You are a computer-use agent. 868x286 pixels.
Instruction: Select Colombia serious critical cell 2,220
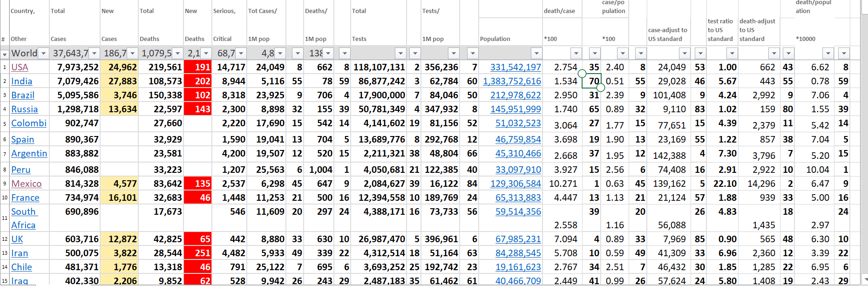pyautogui.click(x=229, y=124)
